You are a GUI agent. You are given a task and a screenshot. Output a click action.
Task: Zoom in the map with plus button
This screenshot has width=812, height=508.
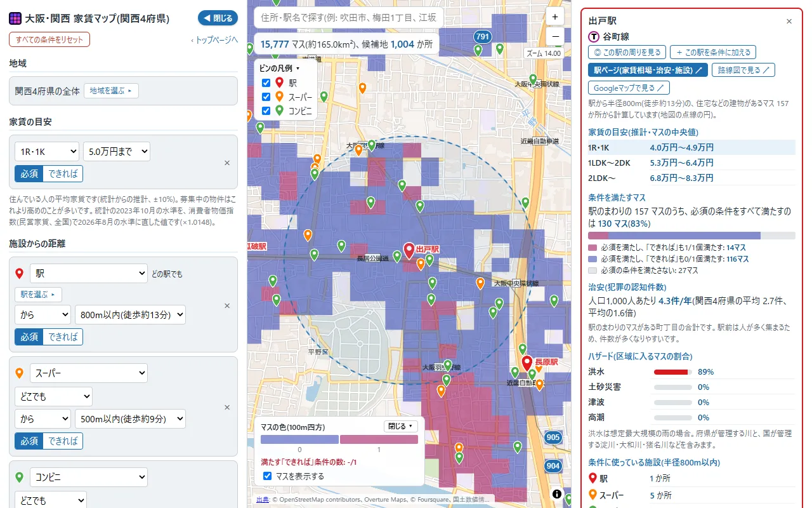[555, 17]
